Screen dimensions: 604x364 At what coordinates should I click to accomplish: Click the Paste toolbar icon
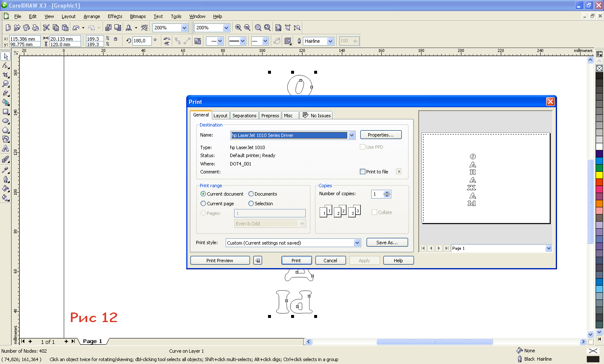click(65, 28)
